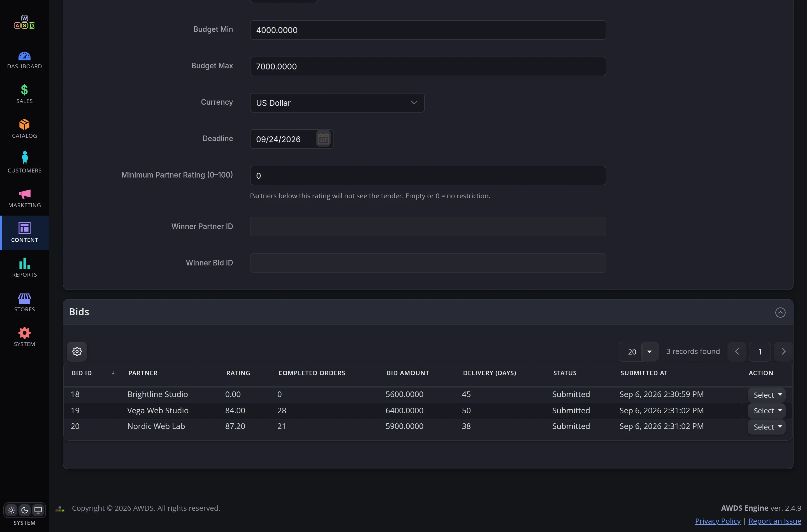
Task: Sort bids by the Bid Amount column header
Action: 408,373
